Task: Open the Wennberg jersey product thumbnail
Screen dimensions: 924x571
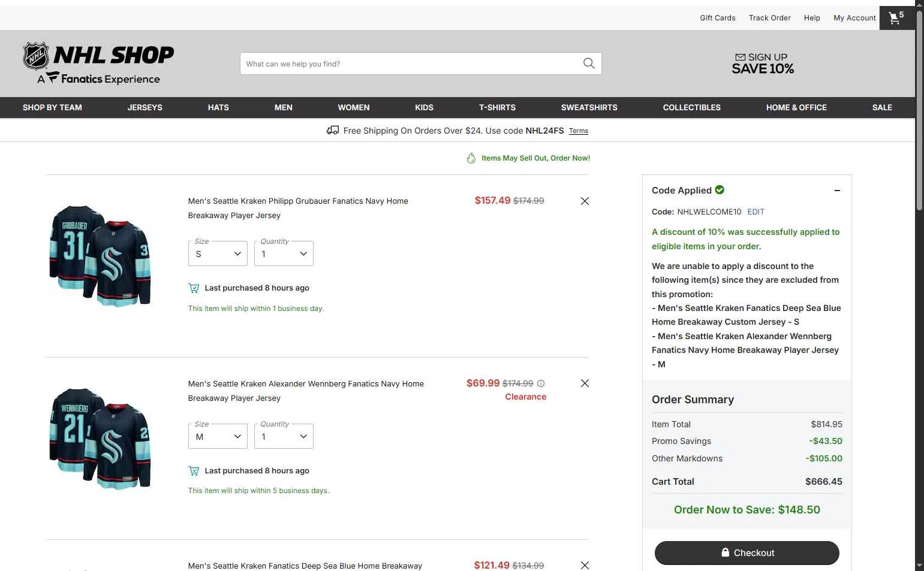Action: point(100,439)
